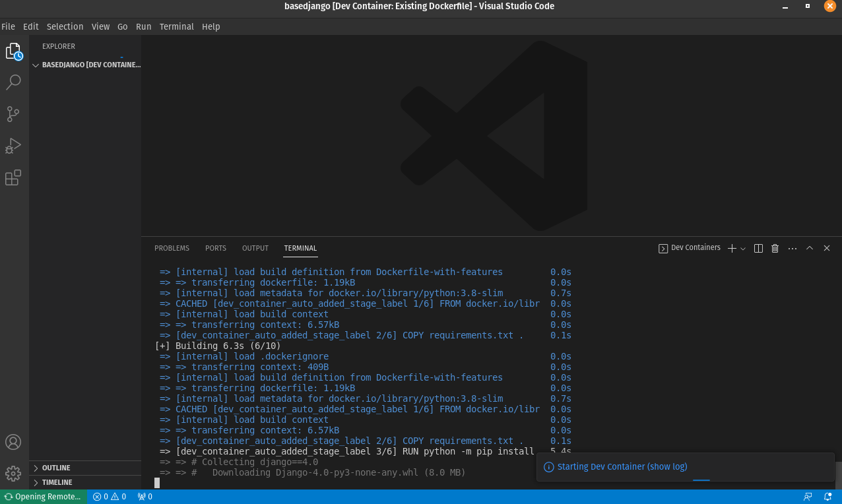Open the Help menu
The width and height of the screenshot is (842, 504).
click(211, 26)
